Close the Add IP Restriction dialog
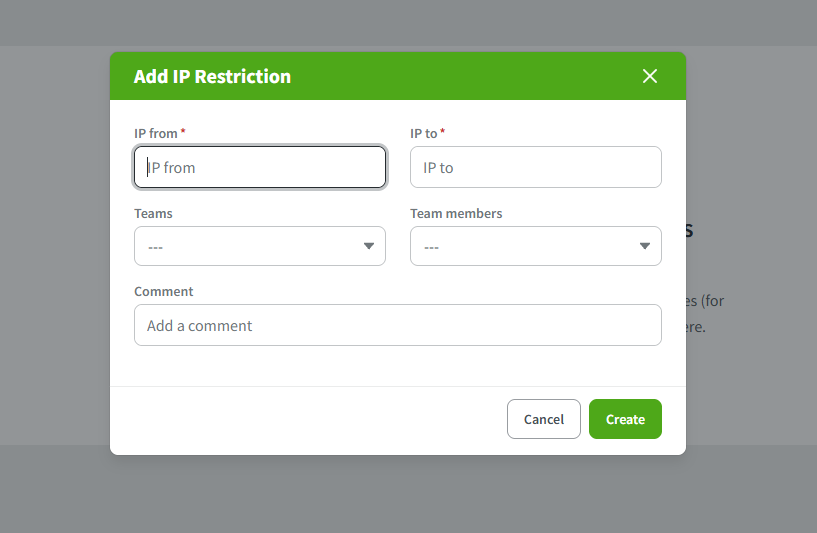The height and width of the screenshot is (533, 817). [x=650, y=76]
